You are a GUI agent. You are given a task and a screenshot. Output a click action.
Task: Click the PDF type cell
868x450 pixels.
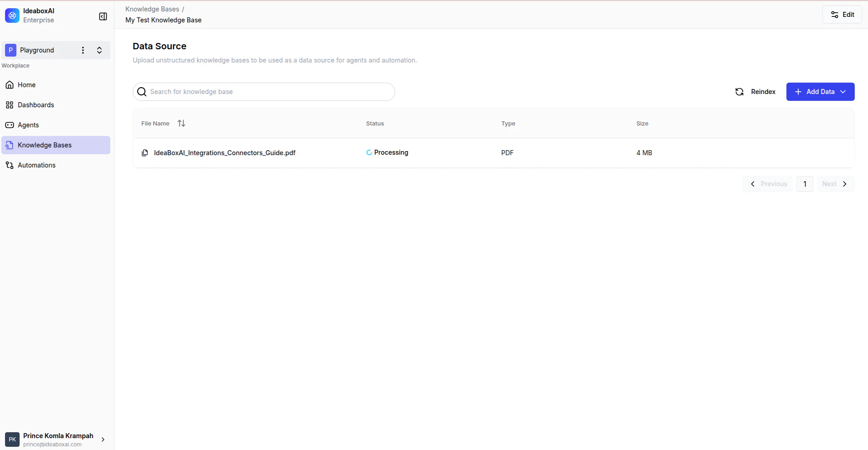(507, 153)
